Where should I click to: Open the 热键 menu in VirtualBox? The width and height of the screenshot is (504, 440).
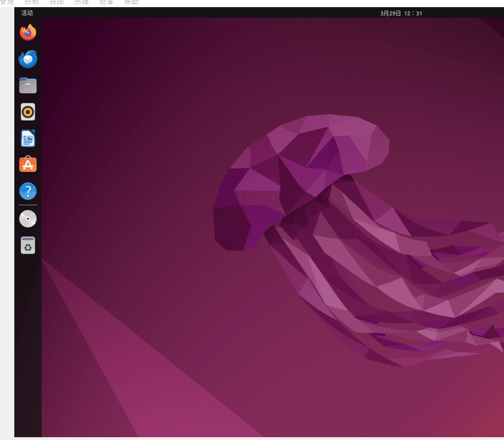click(x=82, y=2)
